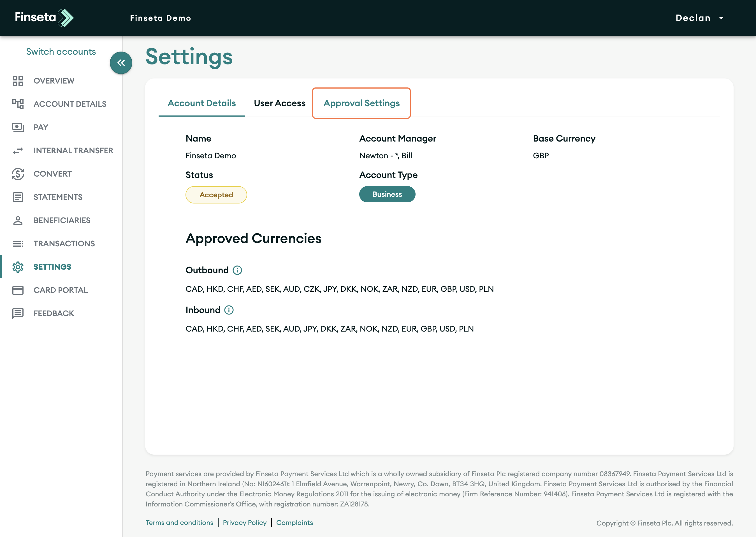
Task: Open the Declan user dropdown menu
Action: (x=699, y=18)
